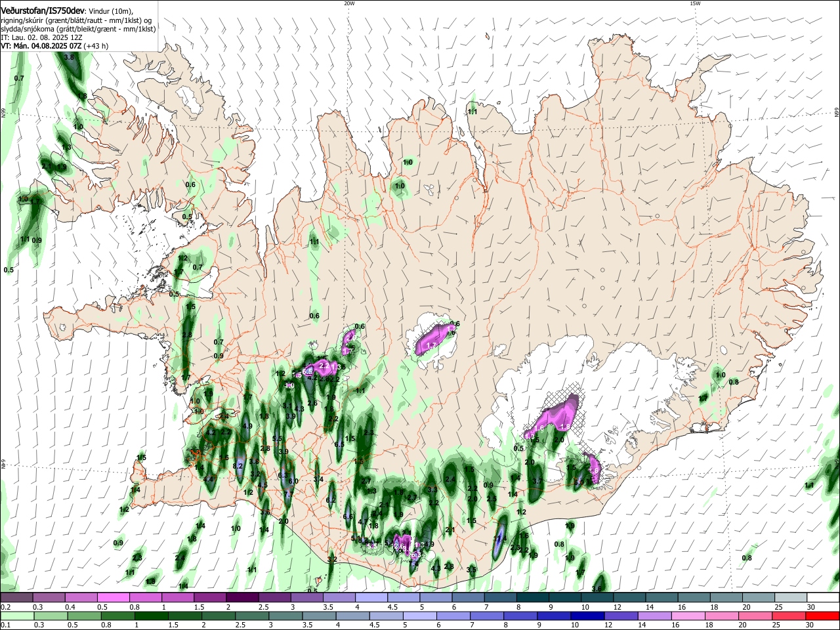Click the '8.2' precipitation value on the map

[238, 466]
